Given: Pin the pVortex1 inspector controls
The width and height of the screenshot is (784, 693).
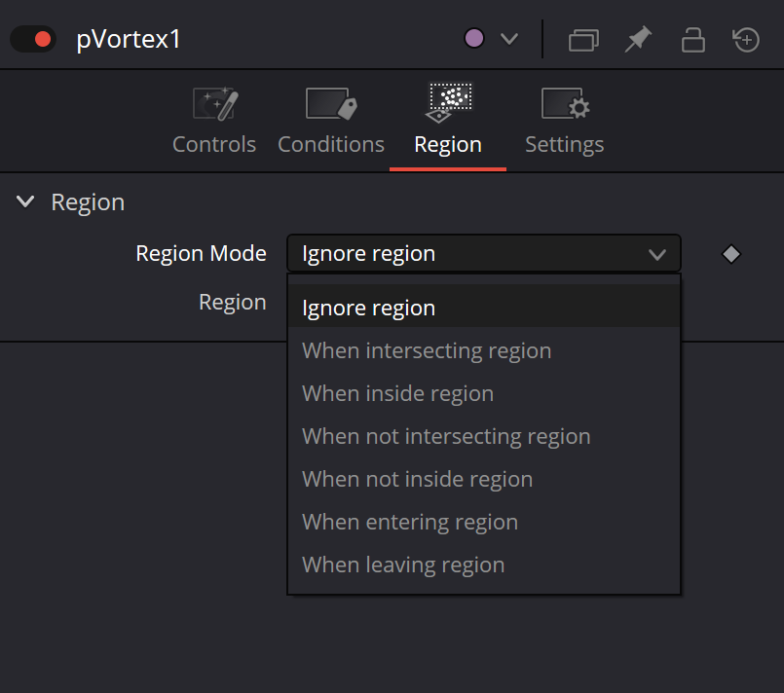Looking at the screenshot, I should pos(639,39).
